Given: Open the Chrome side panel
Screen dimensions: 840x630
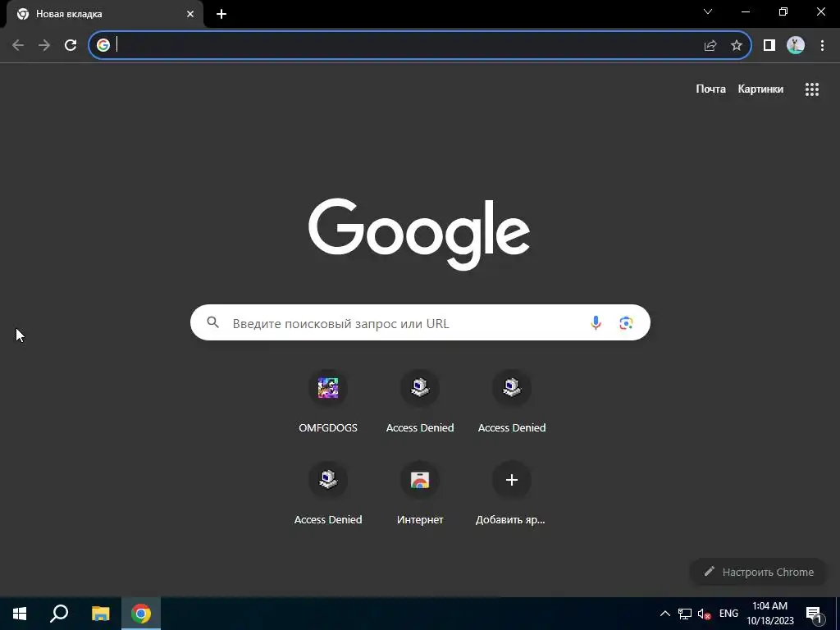Looking at the screenshot, I should (769, 46).
